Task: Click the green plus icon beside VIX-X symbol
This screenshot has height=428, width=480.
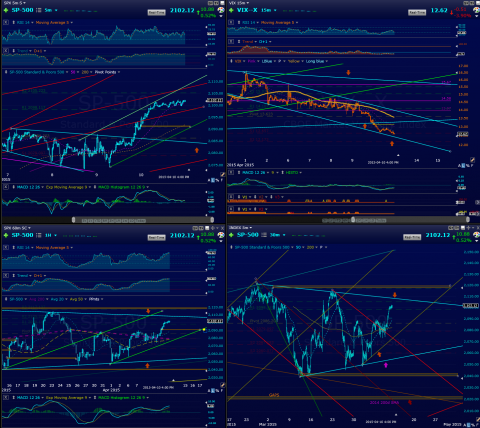Action: (231, 10)
